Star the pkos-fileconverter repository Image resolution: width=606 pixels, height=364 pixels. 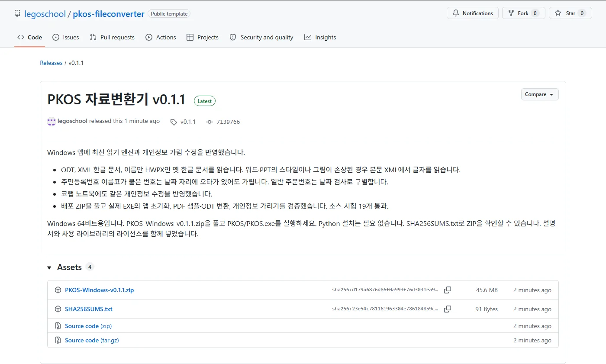pyautogui.click(x=571, y=13)
